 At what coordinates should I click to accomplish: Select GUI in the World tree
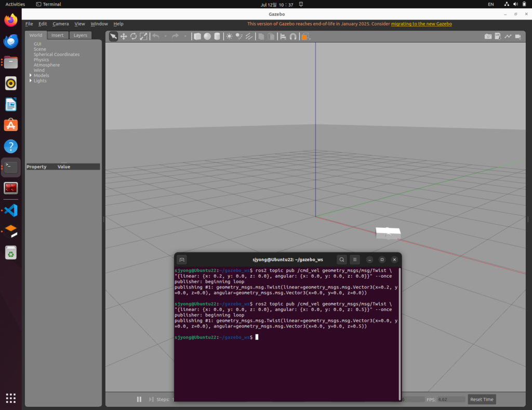pos(37,44)
